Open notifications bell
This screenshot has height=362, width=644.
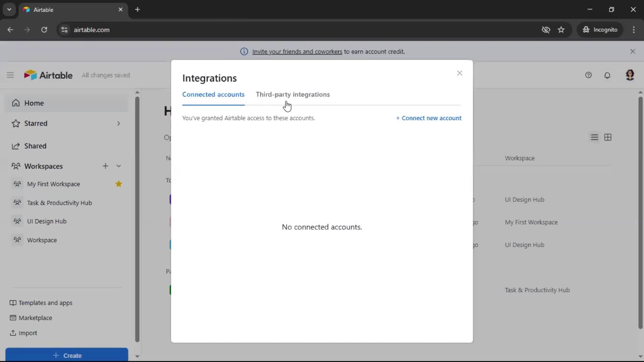tap(607, 75)
